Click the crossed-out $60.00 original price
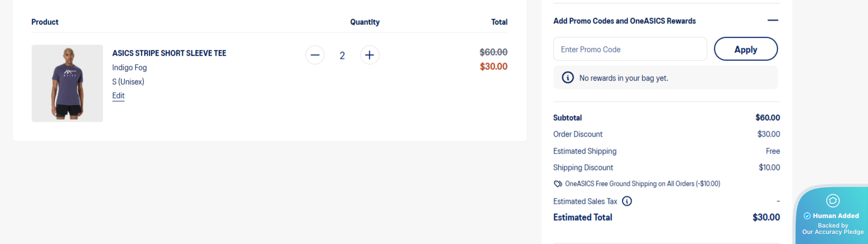 (494, 52)
